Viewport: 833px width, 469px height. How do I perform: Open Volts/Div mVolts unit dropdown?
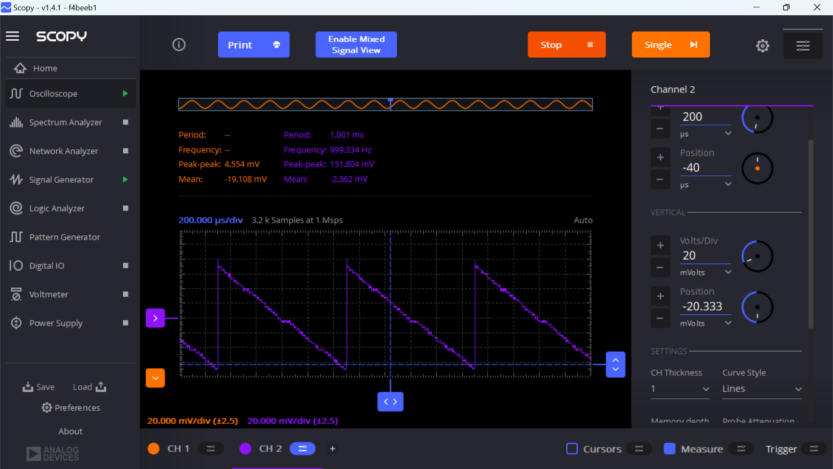pos(706,272)
